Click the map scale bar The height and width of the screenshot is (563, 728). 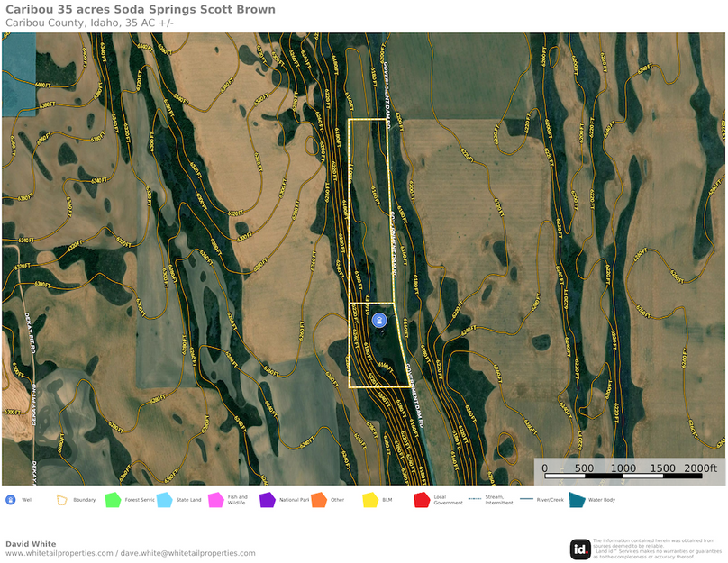point(627,468)
